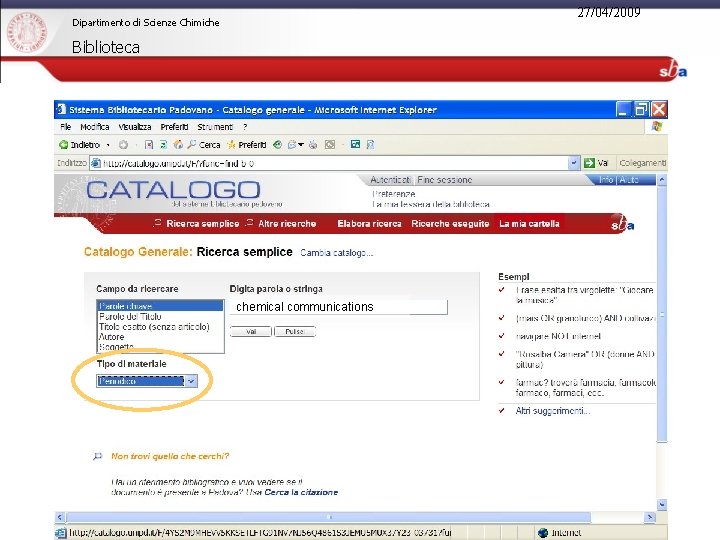Screen dimensions: 720x540
Task: Click the Cerca magnifier toolbar button
Action: [204, 145]
